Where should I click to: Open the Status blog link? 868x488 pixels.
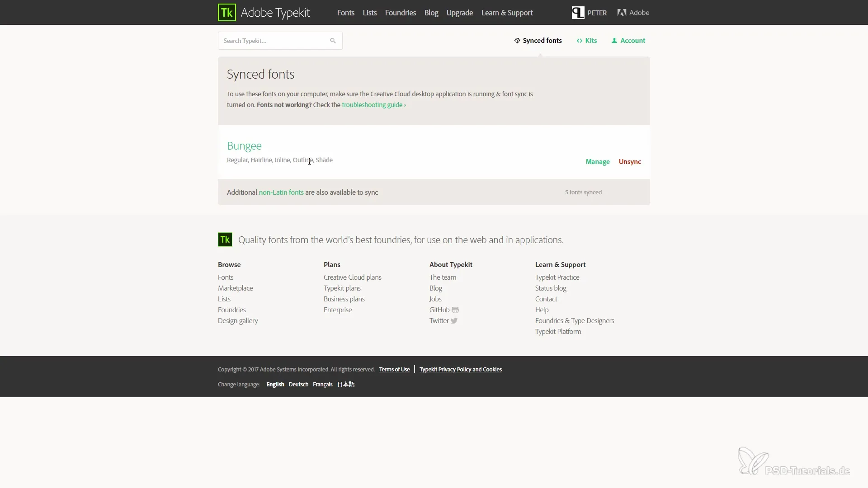click(551, 288)
